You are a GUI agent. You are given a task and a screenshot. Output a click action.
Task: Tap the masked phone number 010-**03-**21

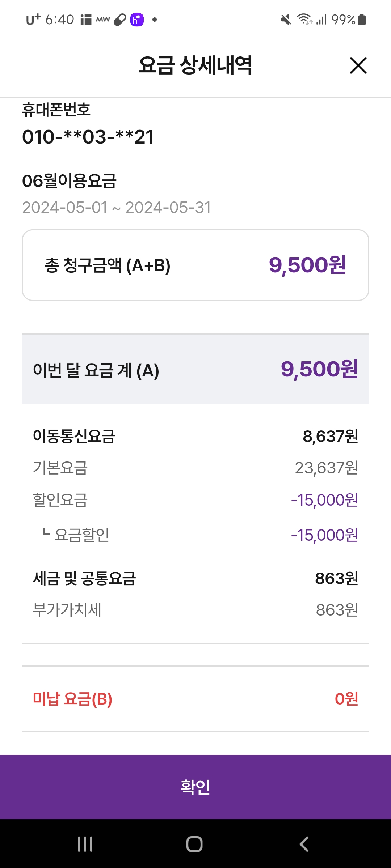[x=88, y=137]
